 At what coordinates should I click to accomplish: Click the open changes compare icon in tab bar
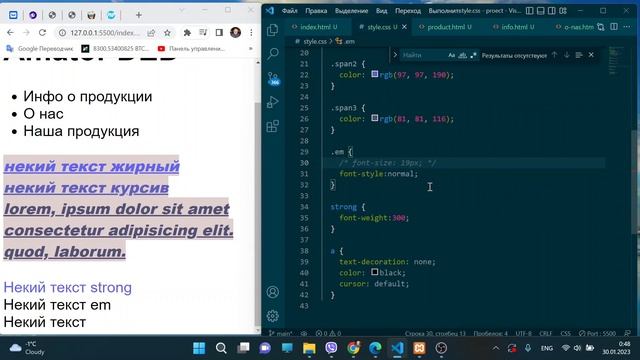(601, 27)
